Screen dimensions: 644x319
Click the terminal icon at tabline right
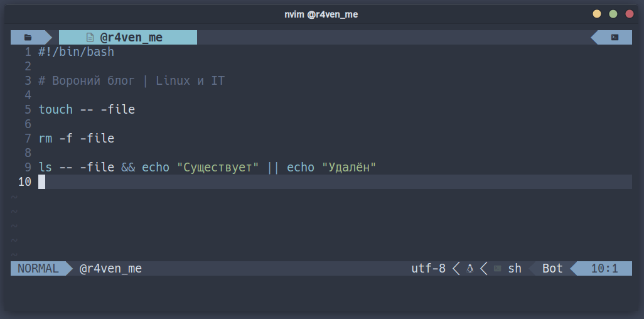click(x=614, y=38)
